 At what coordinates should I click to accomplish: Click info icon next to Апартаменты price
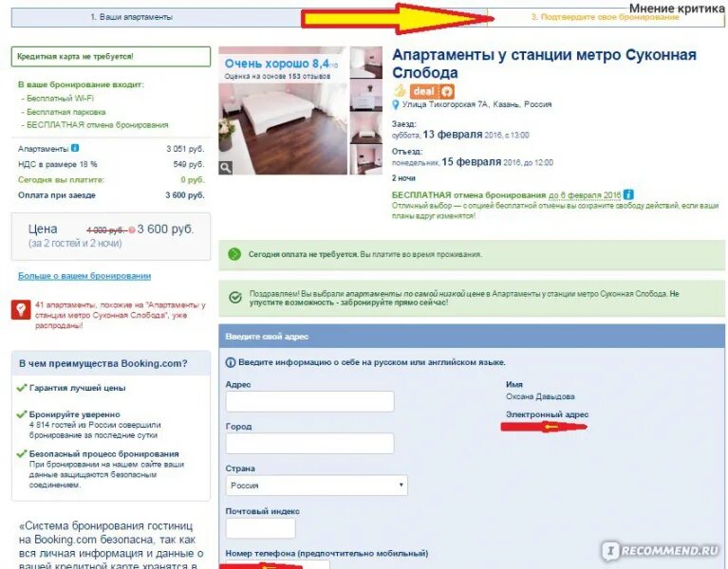click(75, 148)
